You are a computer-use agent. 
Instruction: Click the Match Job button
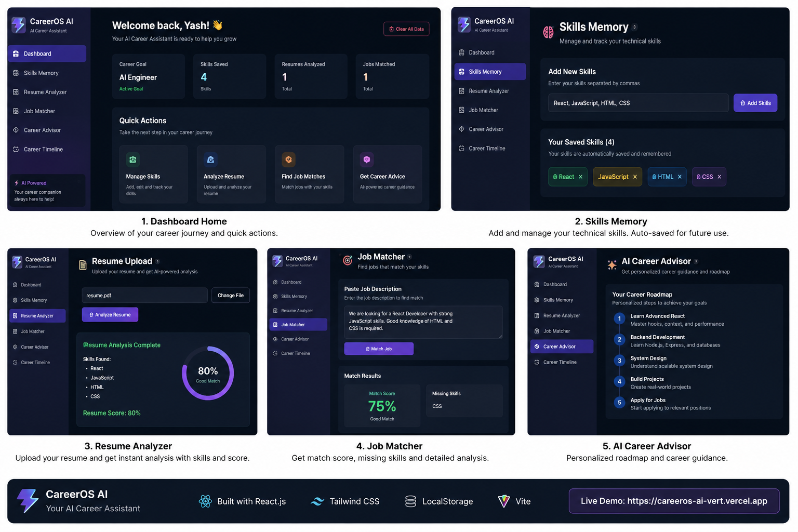point(379,349)
